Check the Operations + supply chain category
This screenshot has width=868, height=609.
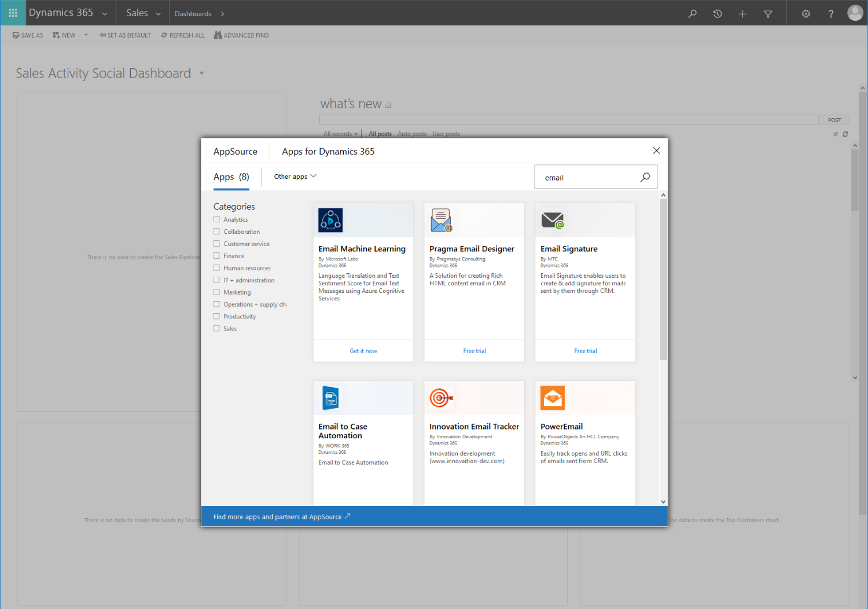click(216, 304)
